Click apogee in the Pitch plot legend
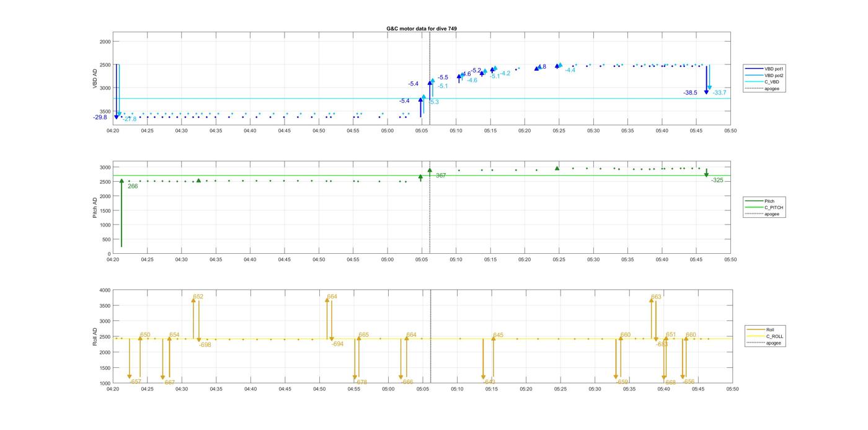This screenshot has height=430, width=868. click(x=763, y=214)
